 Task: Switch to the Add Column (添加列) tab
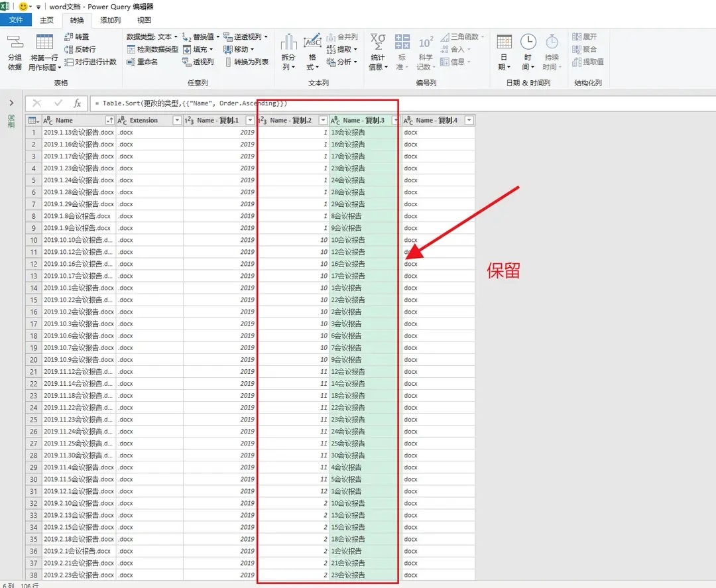(110, 21)
